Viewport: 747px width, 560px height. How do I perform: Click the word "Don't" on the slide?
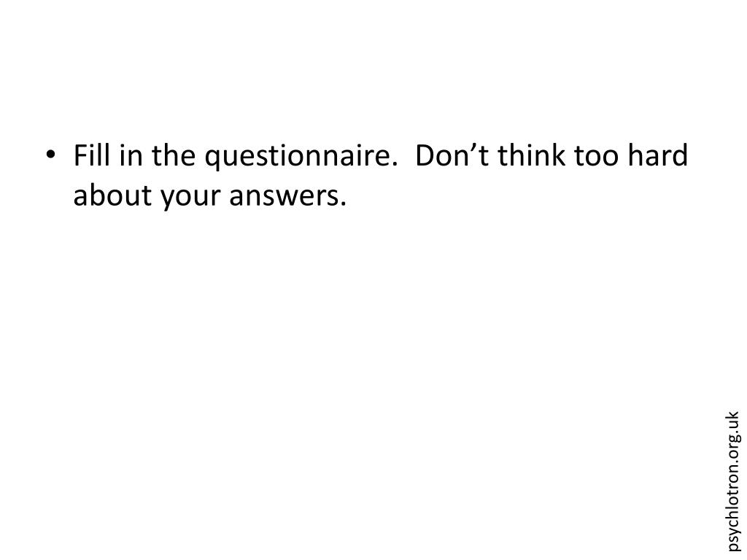coord(452,155)
